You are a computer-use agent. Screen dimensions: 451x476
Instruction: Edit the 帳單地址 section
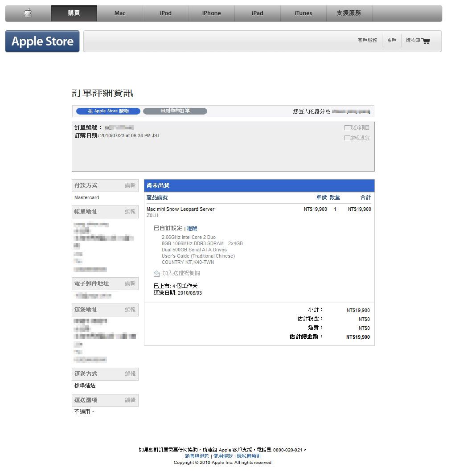[x=130, y=211]
